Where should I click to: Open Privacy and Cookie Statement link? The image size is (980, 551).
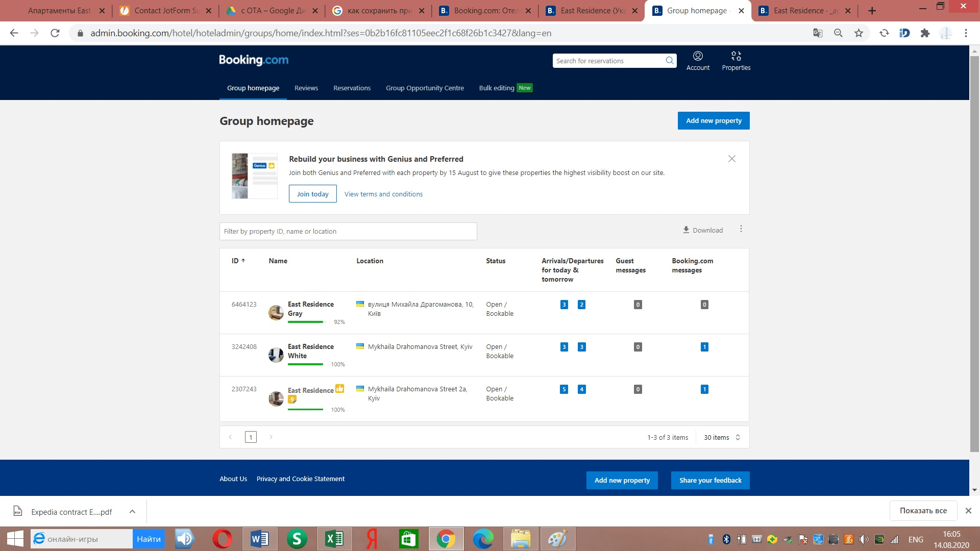point(301,479)
